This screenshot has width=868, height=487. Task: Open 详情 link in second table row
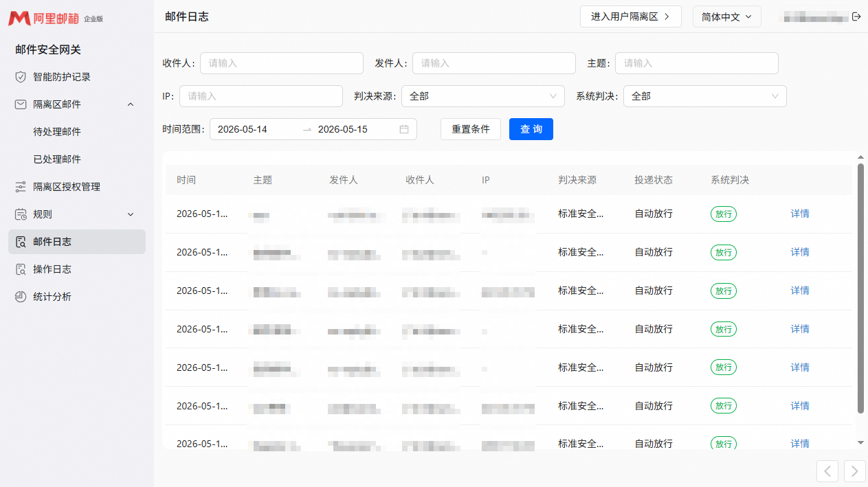800,252
